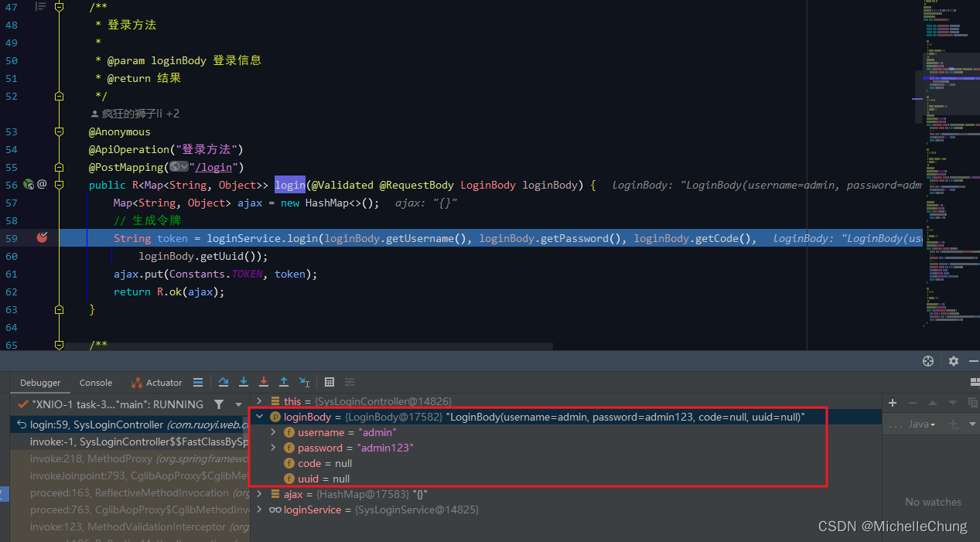Click the hide tool window minus icon
Viewport: 980px width, 542px height.
click(973, 361)
